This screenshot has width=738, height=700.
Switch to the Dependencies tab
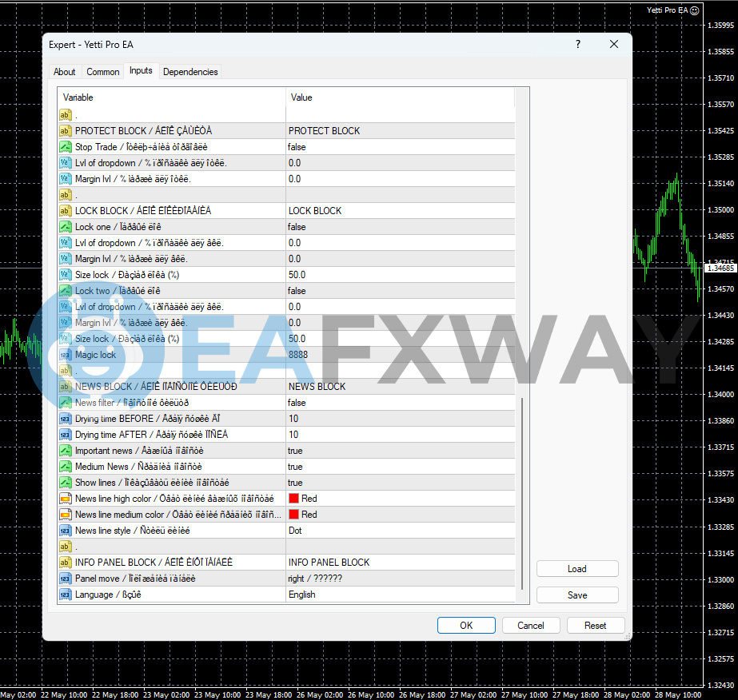pyautogui.click(x=190, y=72)
